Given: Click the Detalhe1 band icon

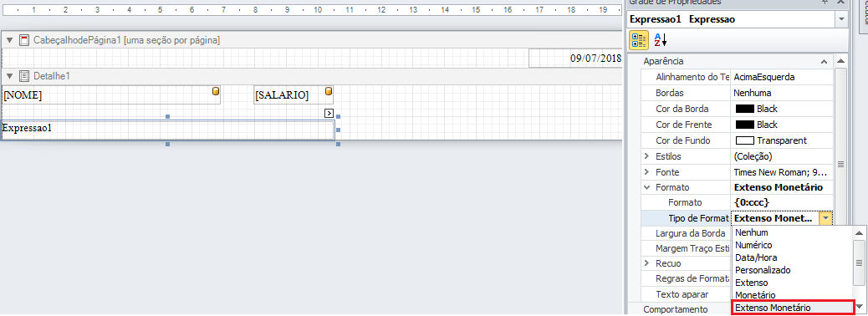Looking at the screenshot, I should tap(23, 76).
